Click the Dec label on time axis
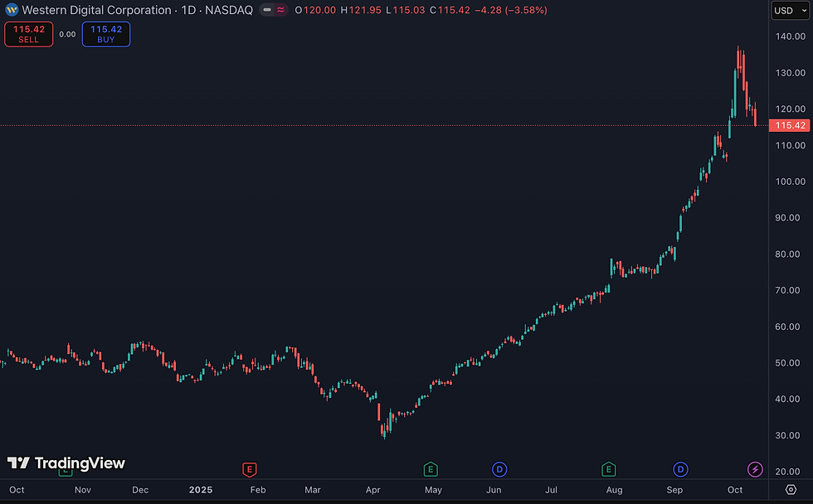Screen dimensions: 813x504 click(x=140, y=490)
